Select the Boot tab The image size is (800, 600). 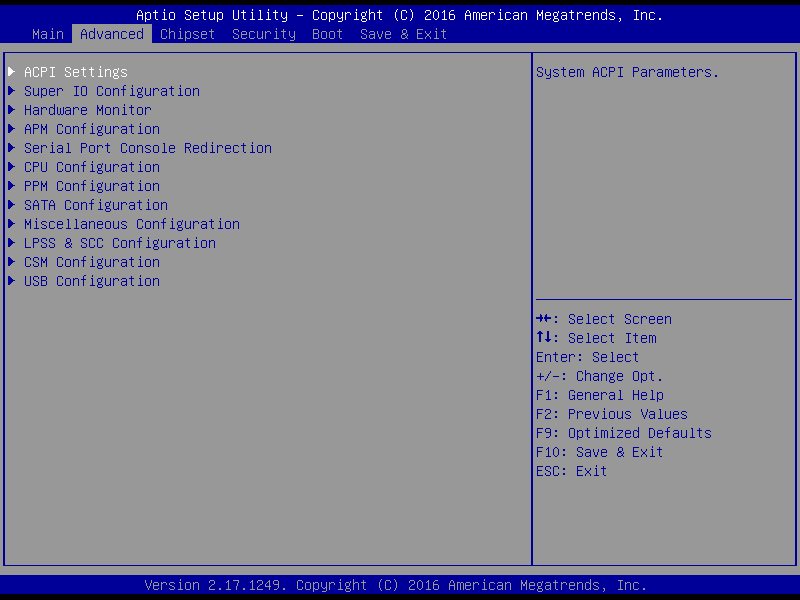(x=327, y=34)
